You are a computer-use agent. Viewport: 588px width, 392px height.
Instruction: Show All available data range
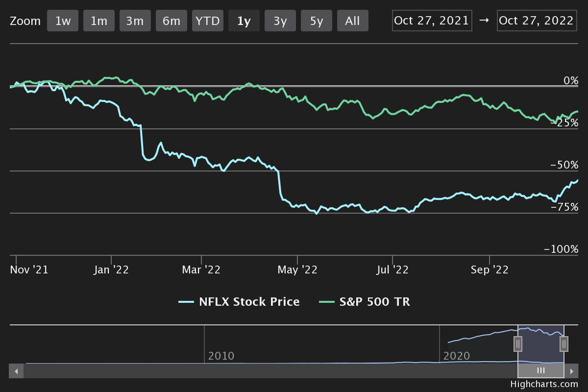pos(353,21)
